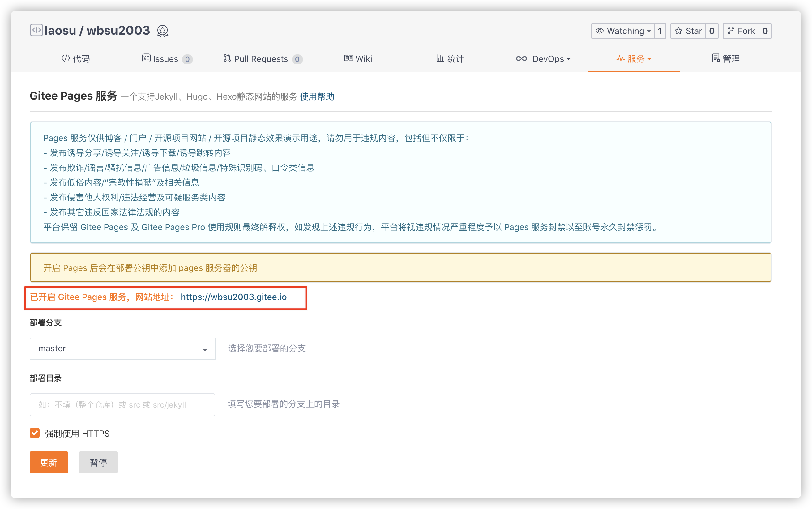Screen dimensions: 812x509
Task: Click the repository code icon beside laosu
Action: click(x=36, y=30)
